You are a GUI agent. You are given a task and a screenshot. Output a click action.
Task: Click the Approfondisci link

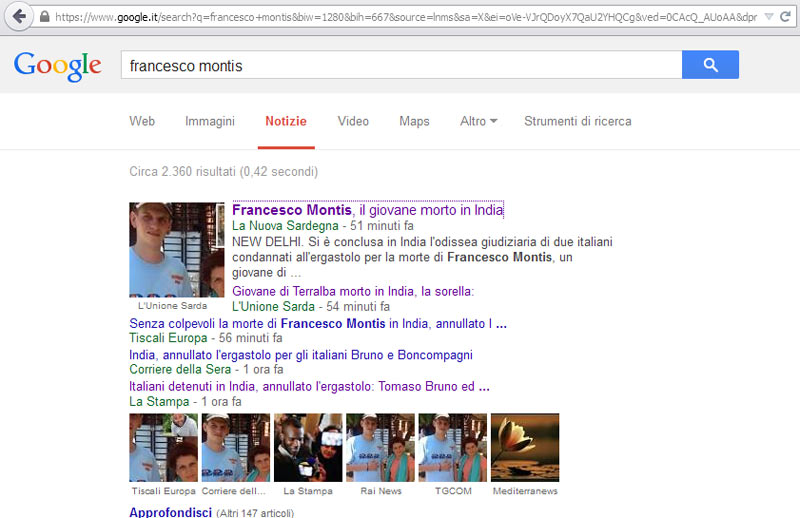[x=170, y=512]
